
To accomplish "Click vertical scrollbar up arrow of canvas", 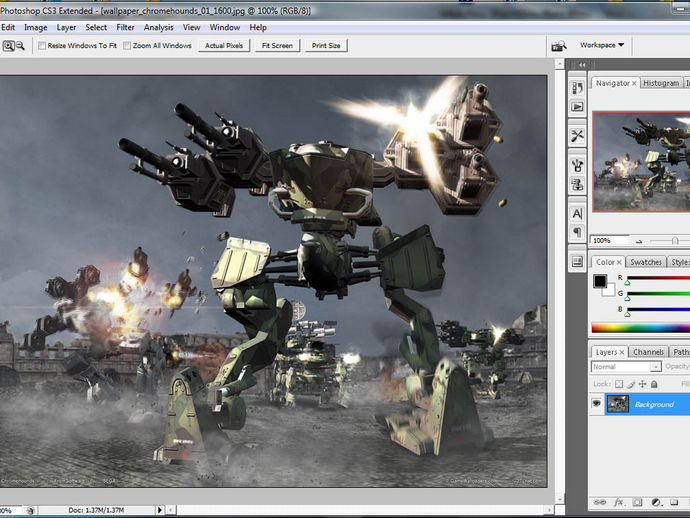I will pos(560,65).
